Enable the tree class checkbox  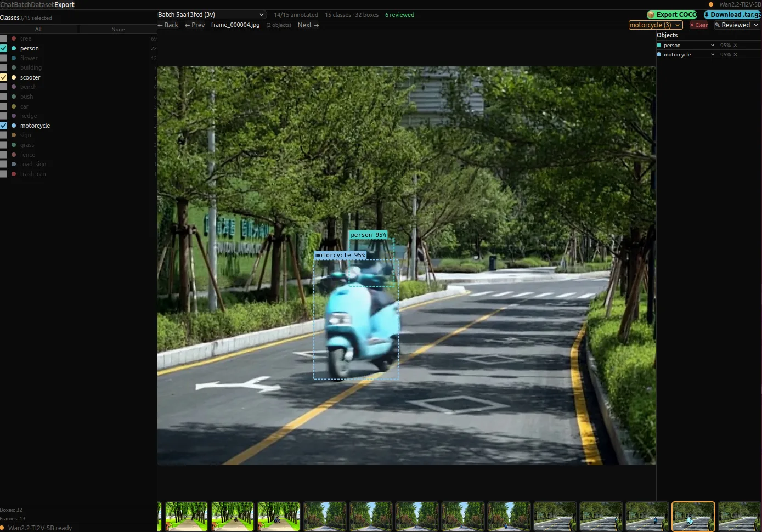[x=4, y=38]
